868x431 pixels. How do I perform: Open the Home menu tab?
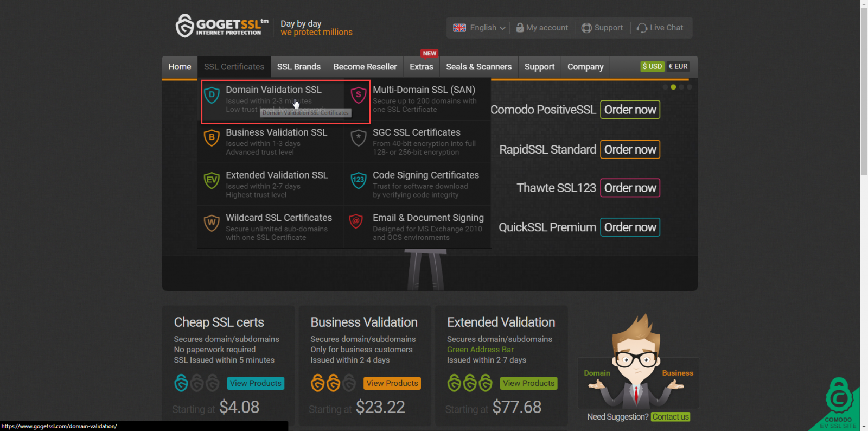click(180, 67)
